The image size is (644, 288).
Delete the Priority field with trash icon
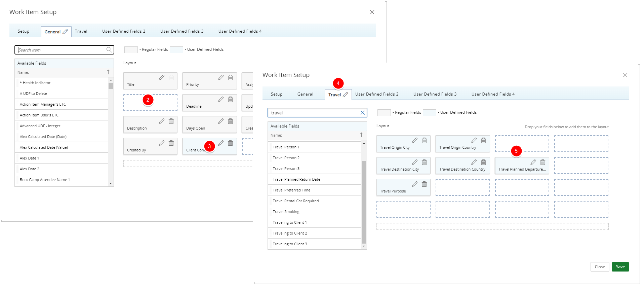pyautogui.click(x=230, y=77)
